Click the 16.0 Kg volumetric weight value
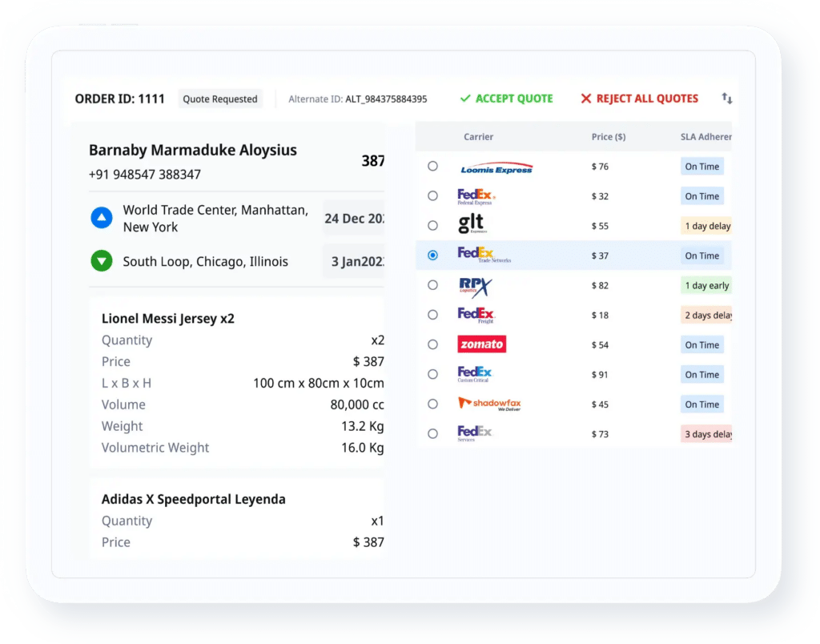The height and width of the screenshot is (644, 820). [x=363, y=447]
